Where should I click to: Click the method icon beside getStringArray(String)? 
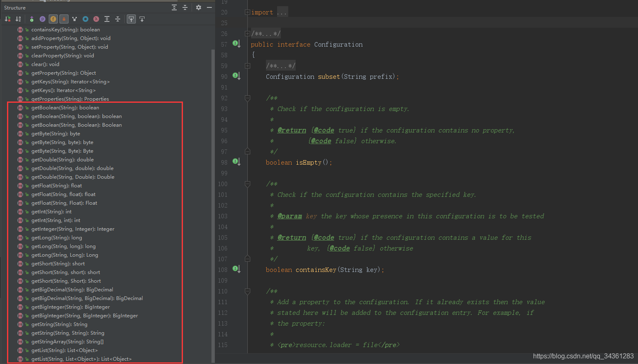point(20,342)
